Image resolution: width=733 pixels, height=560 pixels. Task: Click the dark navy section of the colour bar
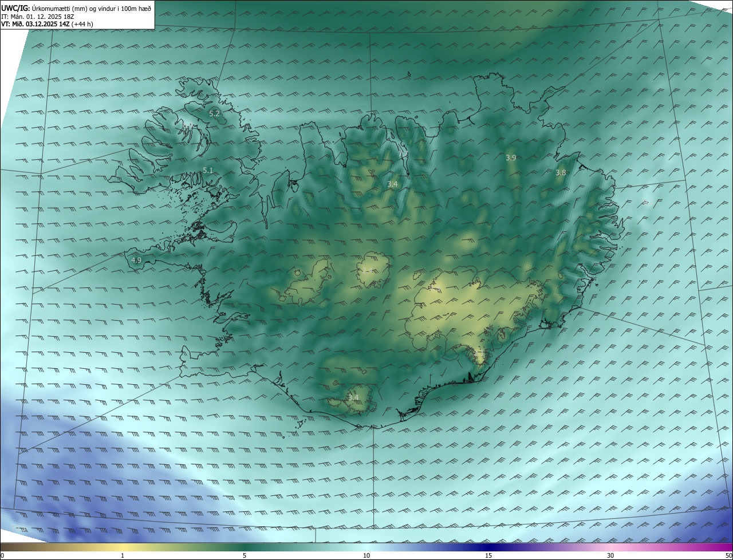pyautogui.click(x=488, y=547)
